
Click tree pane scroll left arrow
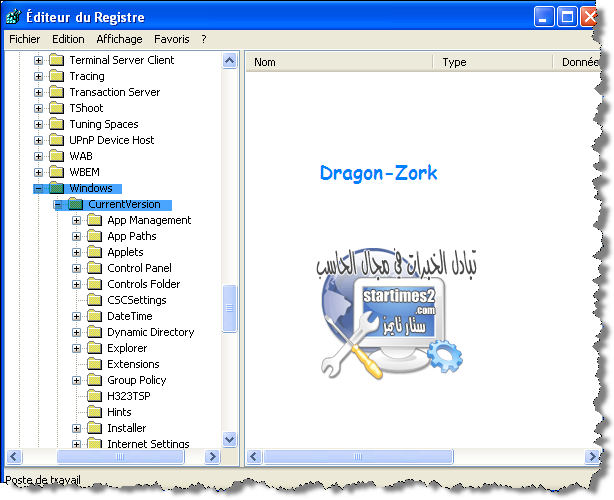pos(14,456)
